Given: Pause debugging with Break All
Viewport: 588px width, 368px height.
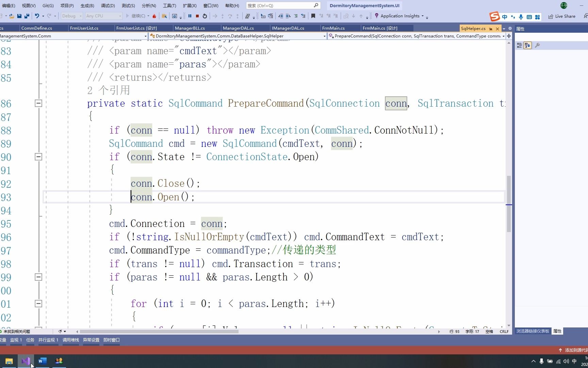Looking at the screenshot, I should pos(190,16).
